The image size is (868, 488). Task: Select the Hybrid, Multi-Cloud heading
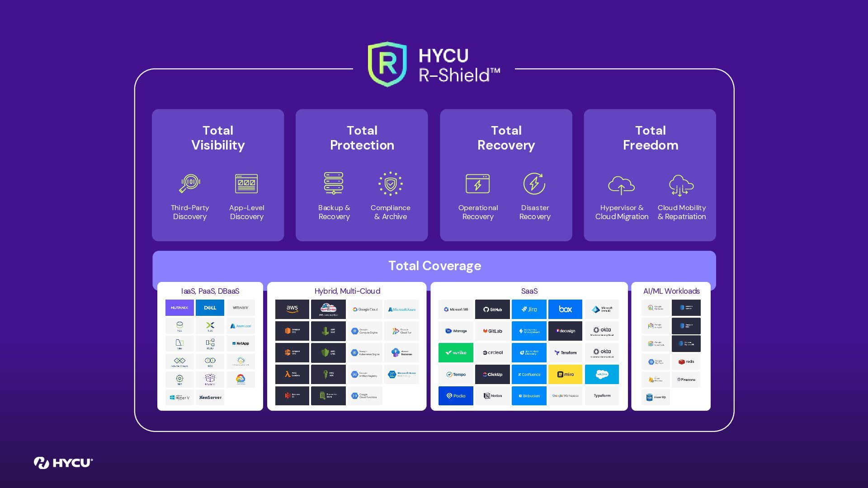click(347, 291)
